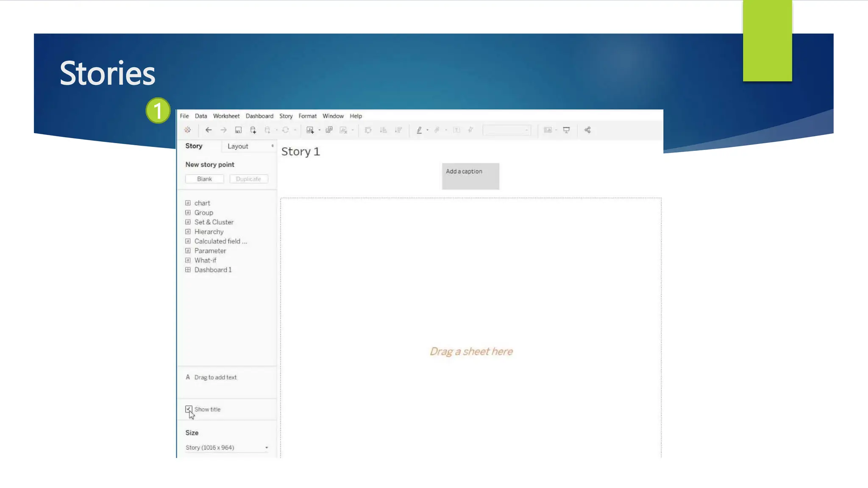
Task: Open Presentation mode icon
Action: click(x=566, y=130)
